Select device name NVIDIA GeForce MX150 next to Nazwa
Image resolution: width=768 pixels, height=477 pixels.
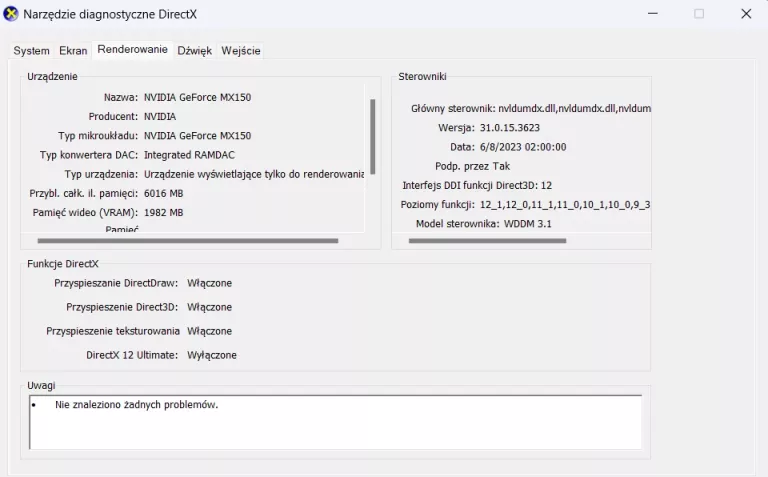197,97
